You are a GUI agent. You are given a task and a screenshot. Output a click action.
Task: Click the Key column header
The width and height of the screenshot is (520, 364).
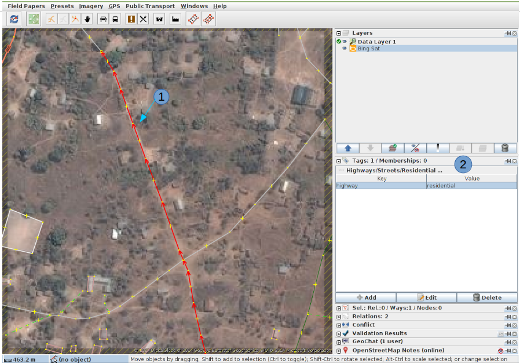click(x=381, y=179)
